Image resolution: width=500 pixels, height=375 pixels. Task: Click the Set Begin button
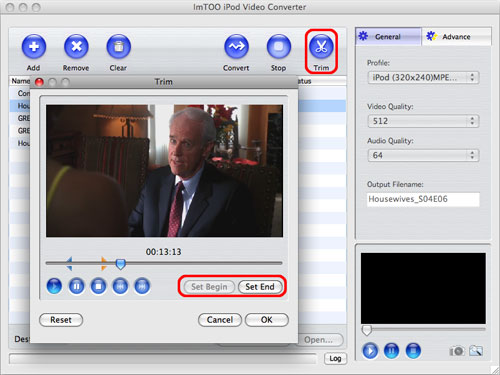209,287
